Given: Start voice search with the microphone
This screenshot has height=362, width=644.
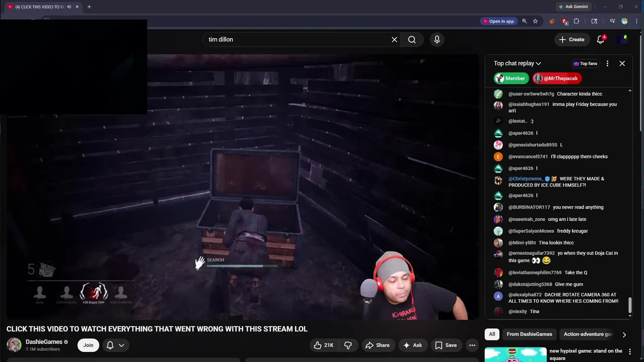Looking at the screenshot, I should [x=437, y=40].
